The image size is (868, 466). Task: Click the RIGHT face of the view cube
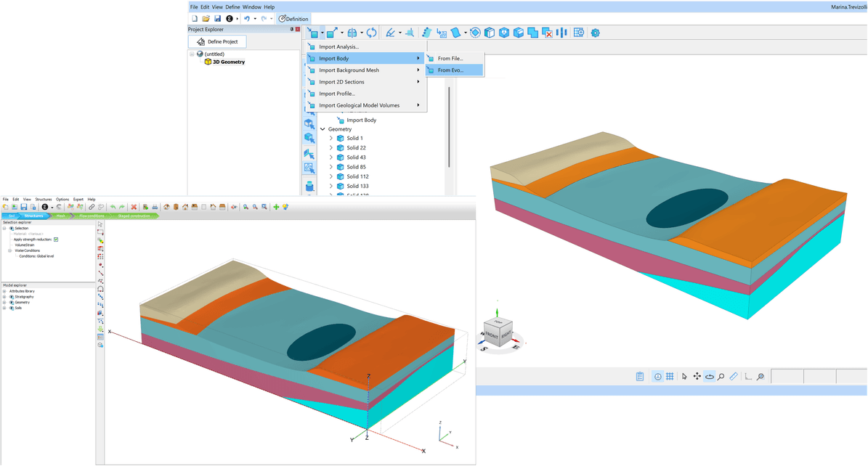[506, 334]
